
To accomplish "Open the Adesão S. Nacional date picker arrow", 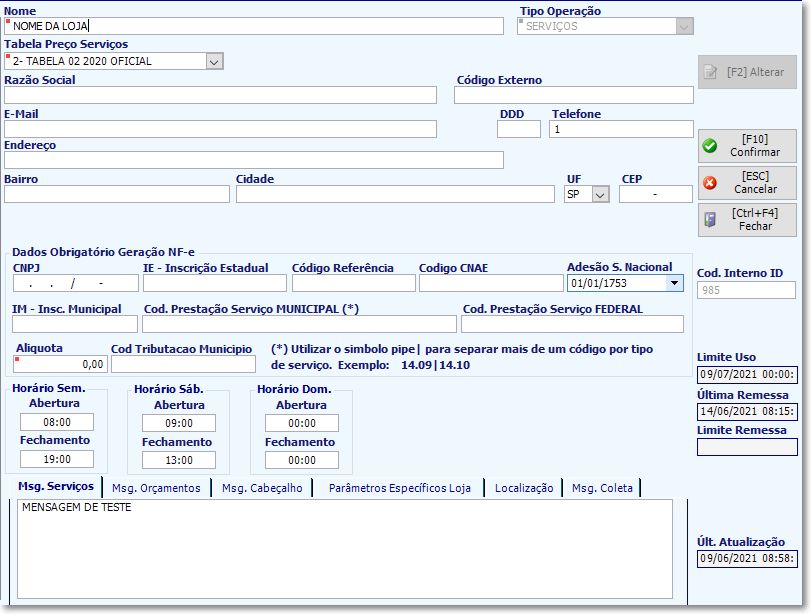I will click(674, 283).
